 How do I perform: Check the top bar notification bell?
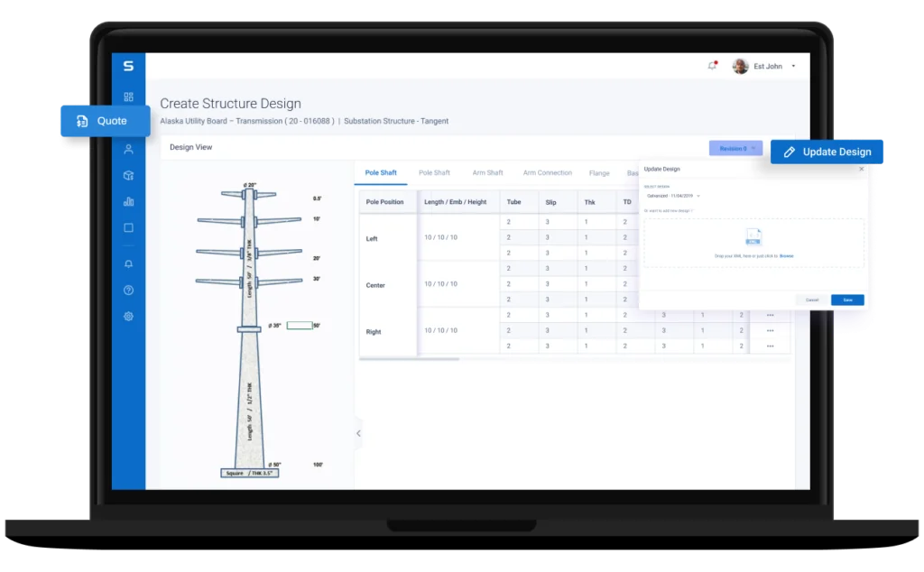click(712, 66)
